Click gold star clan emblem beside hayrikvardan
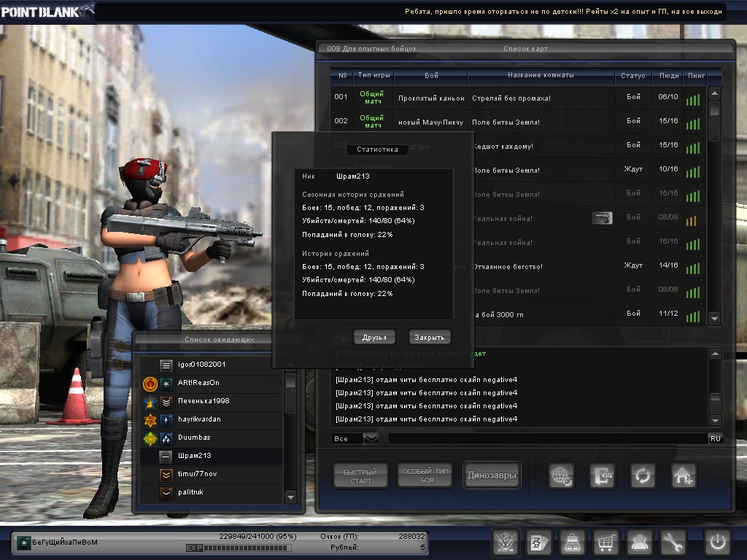This screenshot has width=747, height=560. pyautogui.click(x=150, y=420)
